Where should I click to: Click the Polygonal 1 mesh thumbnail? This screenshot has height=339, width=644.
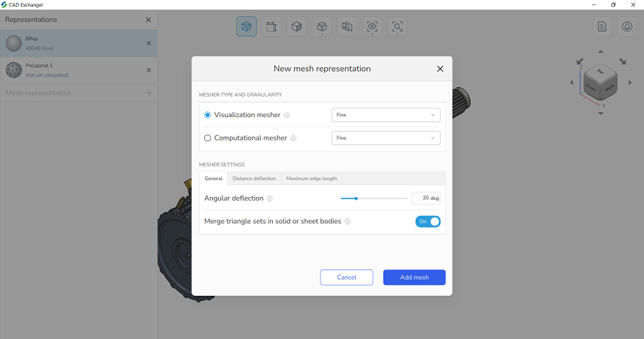pos(14,70)
